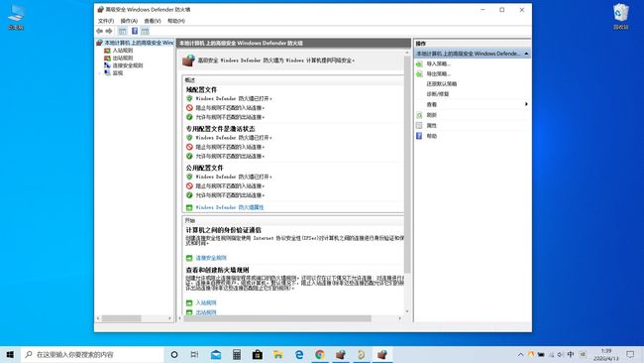Collapse the actions section header arrow

coord(526,54)
